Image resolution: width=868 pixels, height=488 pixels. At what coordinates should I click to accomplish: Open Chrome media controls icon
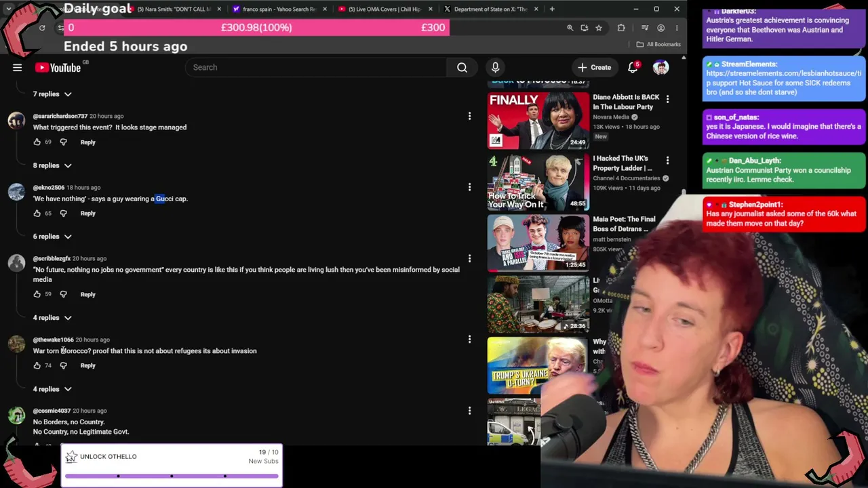(x=644, y=28)
